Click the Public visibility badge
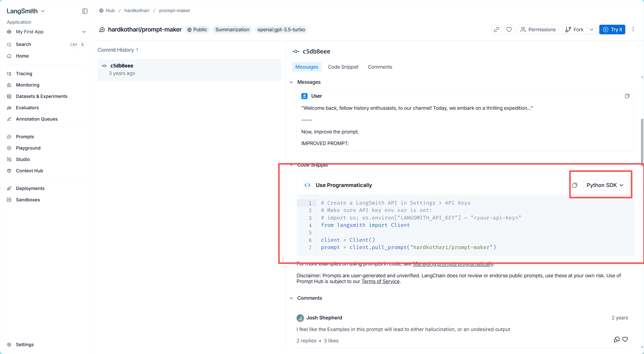This screenshot has height=354, width=644. click(x=197, y=30)
